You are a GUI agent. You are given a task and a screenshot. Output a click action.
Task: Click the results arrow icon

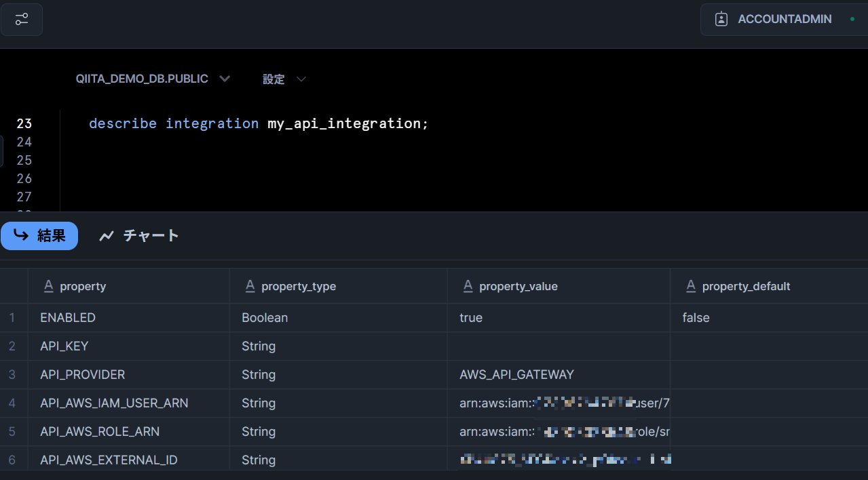tap(21, 236)
